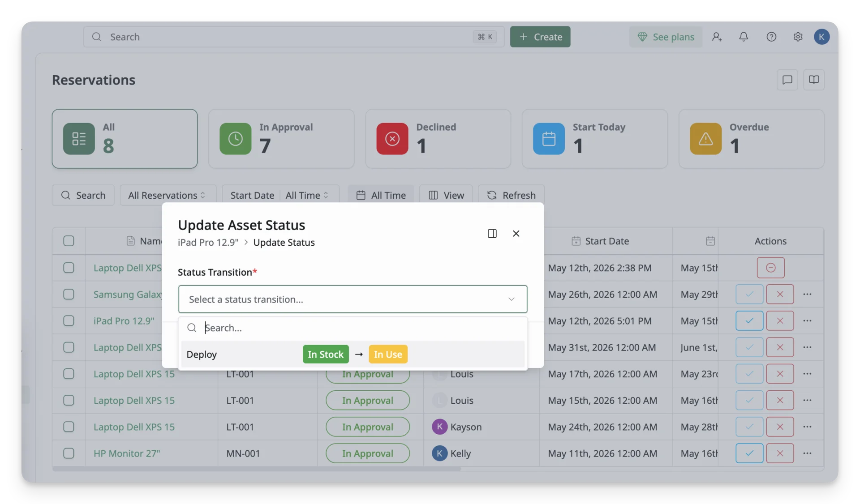The height and width of the screenshot is (504, 860).
Task: Approve the Samsung Galaxy reservation checkmark
Action: [749, 294]
